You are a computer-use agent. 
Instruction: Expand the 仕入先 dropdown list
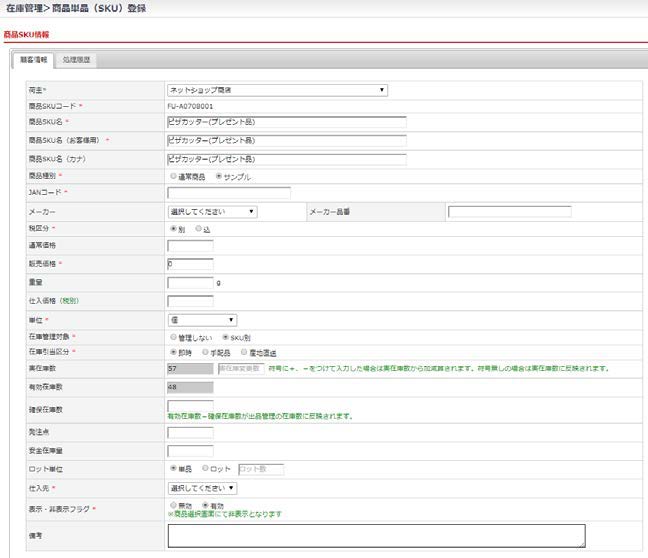(x=202, y=488)
